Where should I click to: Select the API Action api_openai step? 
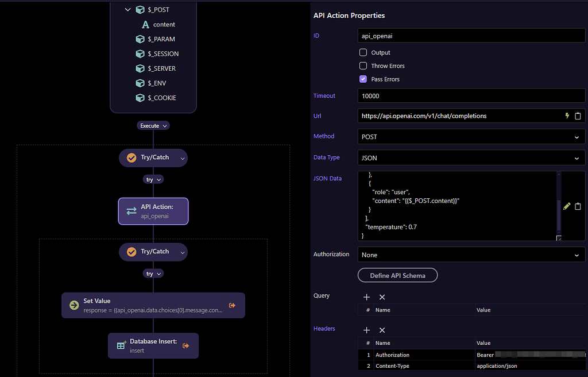point(153,211)
